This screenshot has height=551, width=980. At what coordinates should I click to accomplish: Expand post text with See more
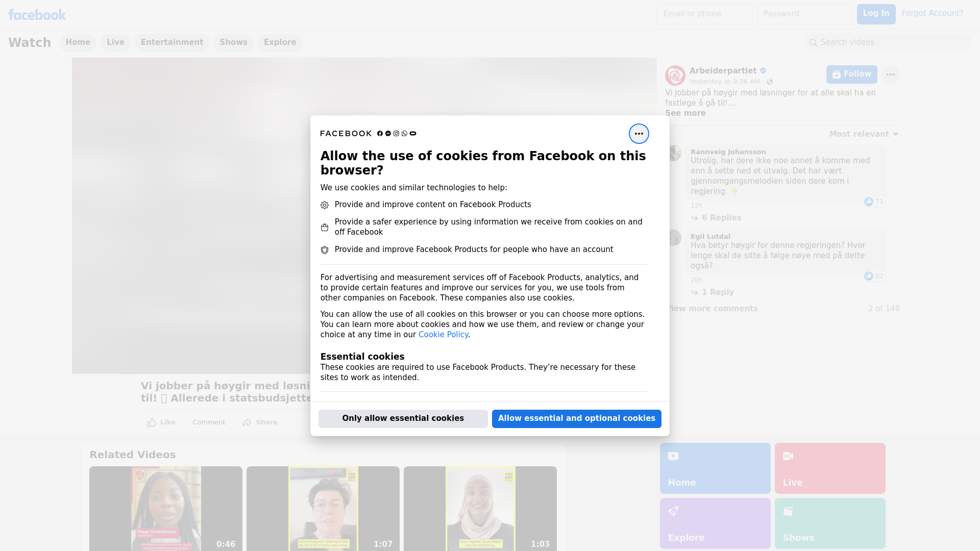[x=685, y=113]
